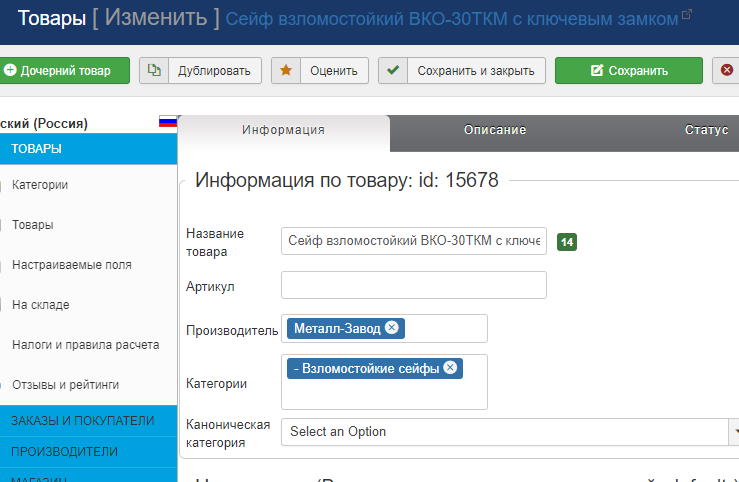This screenshot has width=739, height=482.
Task: Click the green checkmark icon
Action: 393,70
